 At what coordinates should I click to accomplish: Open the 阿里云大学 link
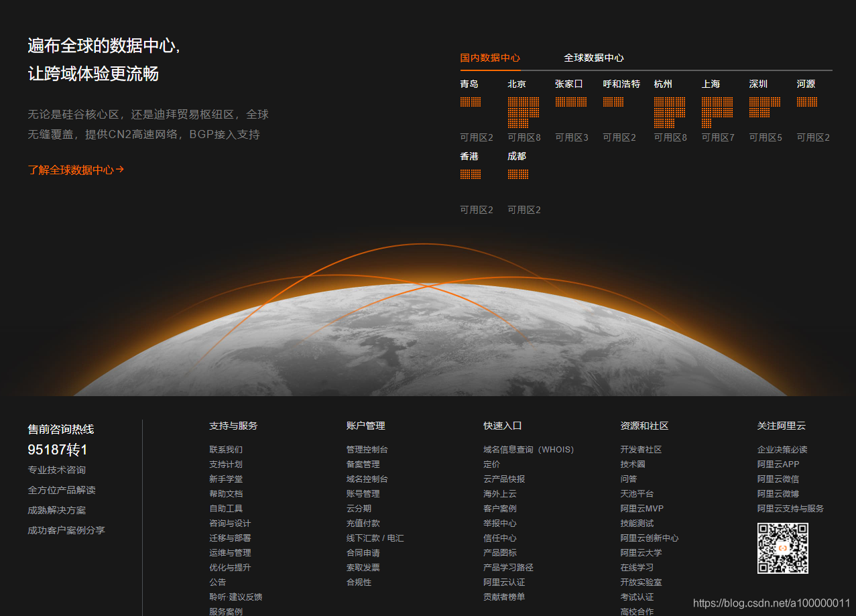tap(641, 553)
